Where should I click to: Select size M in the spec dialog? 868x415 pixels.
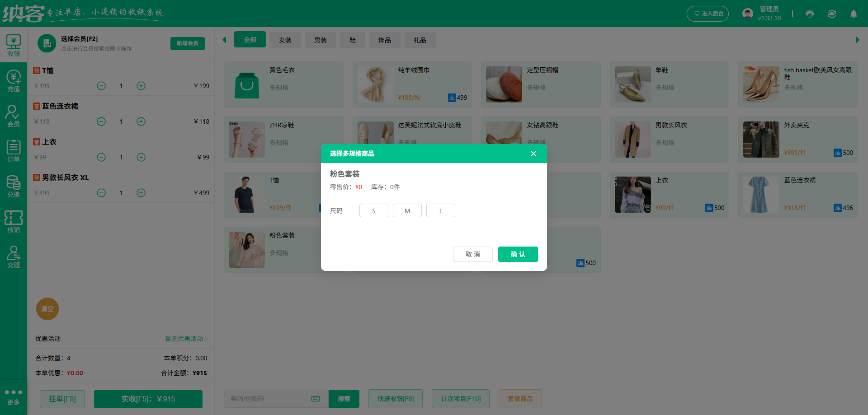407,210
